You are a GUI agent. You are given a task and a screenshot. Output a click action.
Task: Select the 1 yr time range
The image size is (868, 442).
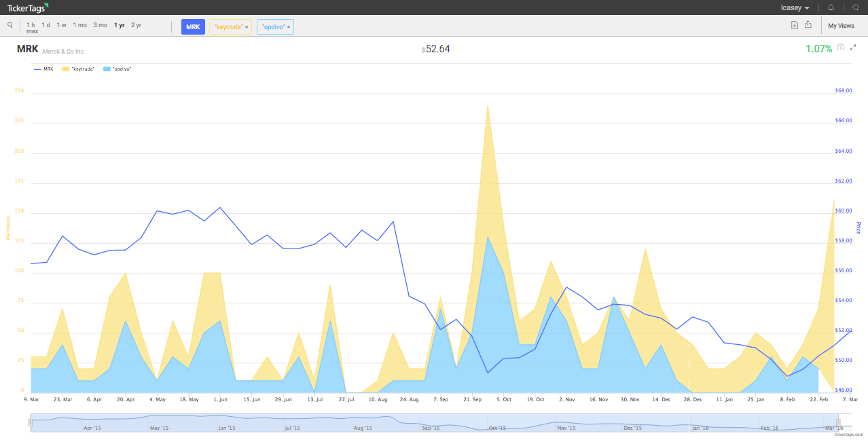point(120,25)
